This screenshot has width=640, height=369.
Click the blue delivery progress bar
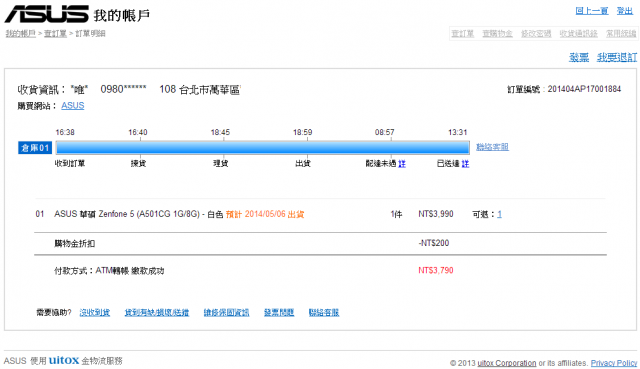click(262, 147)
